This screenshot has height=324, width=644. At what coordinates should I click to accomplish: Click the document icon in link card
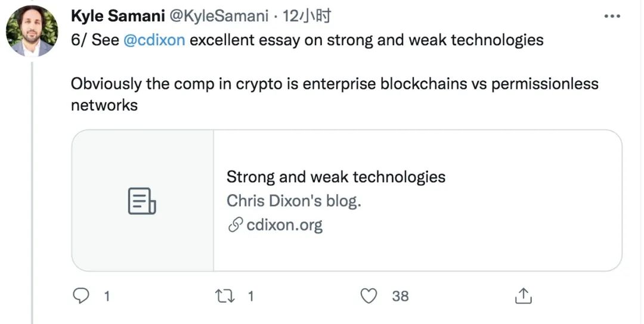[x=142, y=201]
